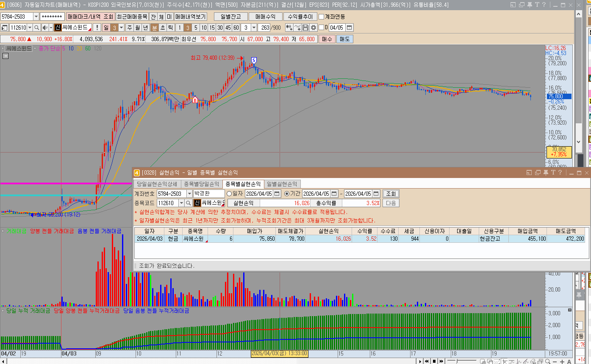Pin the chart window with pushpin icon
This screenshot has width=591, height=364.
(529, 5)
